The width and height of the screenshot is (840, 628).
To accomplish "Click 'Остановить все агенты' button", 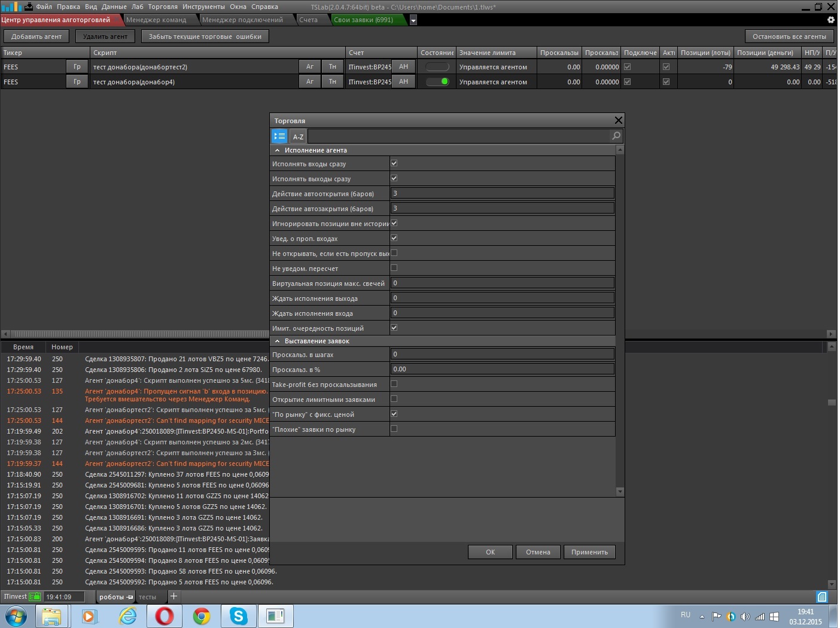I will click(789, 36).
